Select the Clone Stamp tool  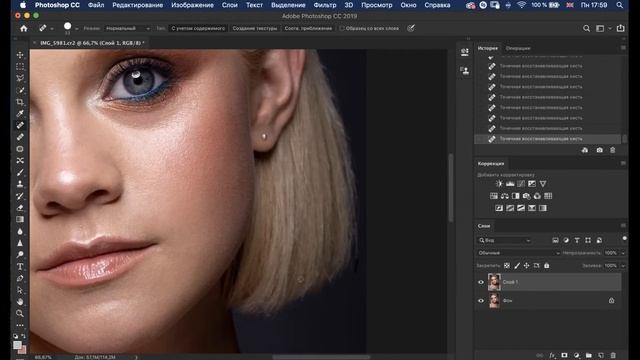(20, 184)
